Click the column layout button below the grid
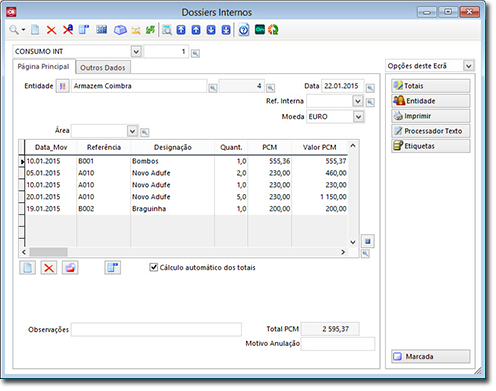 [x=113, y=268]
